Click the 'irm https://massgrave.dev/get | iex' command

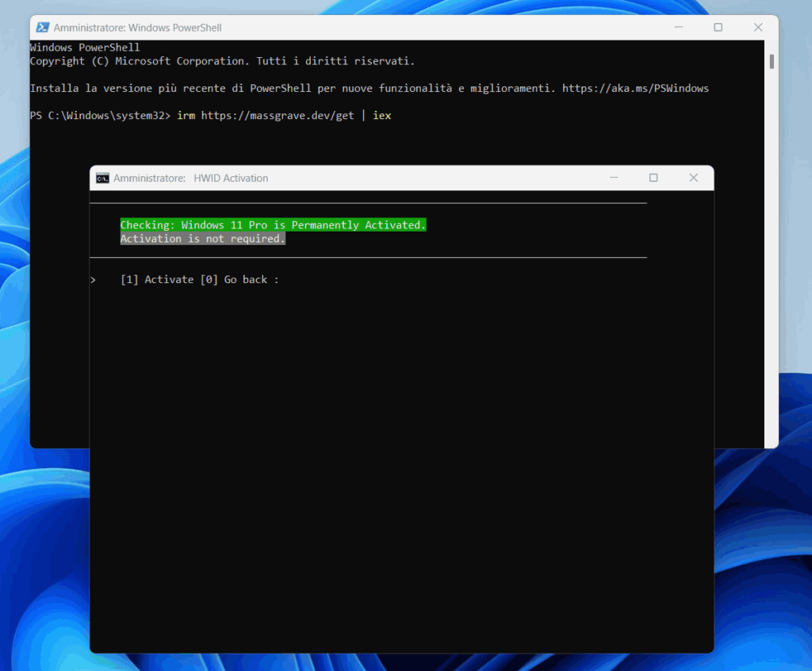pos(284,116)
